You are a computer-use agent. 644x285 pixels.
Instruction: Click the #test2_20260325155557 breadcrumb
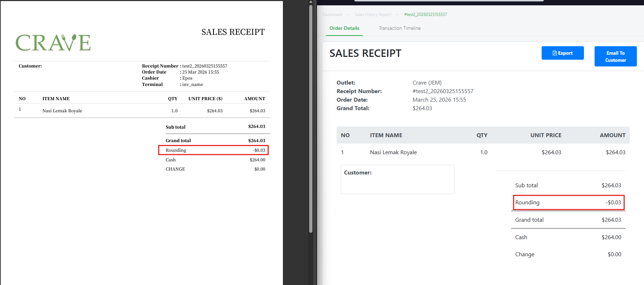coord(425,15)
